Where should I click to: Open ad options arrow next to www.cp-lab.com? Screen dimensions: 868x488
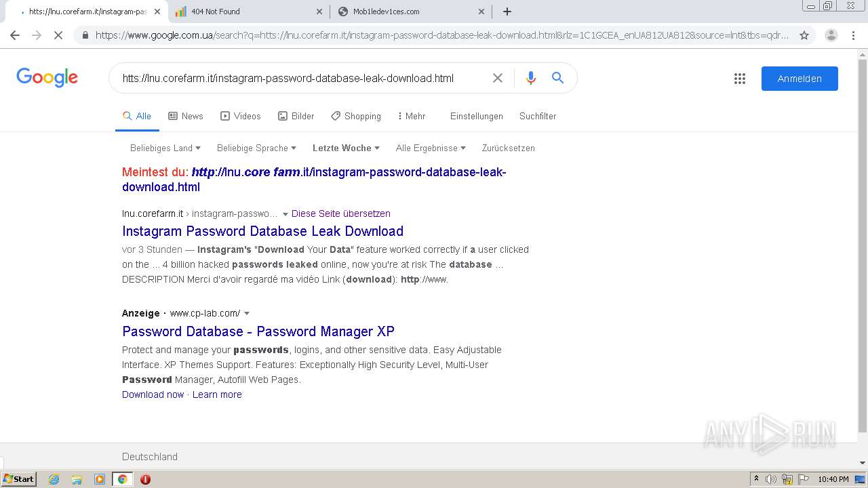(x=247, y=314)
